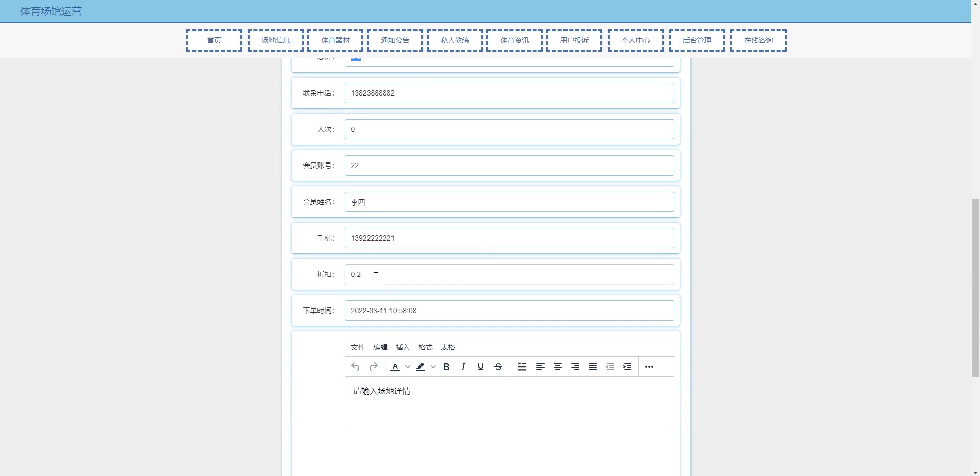Open the 个人中心 navigation tab
Image resolution: width=980 pixels, height=476 pixels.
pyautogui.click(x=636, y=40)
